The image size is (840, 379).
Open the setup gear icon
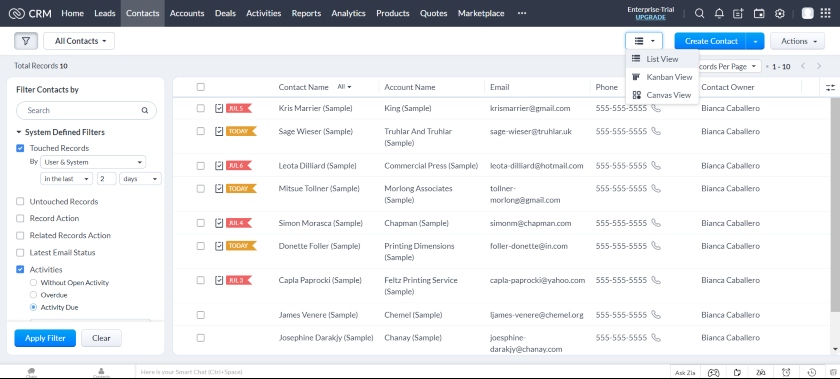(780, 13)
